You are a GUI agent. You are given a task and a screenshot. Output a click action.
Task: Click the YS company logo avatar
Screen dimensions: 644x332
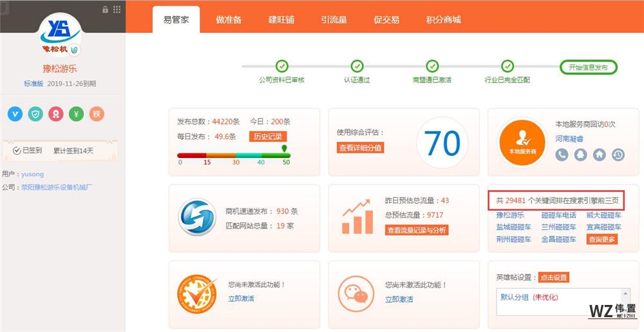click(x=60, y=35)
